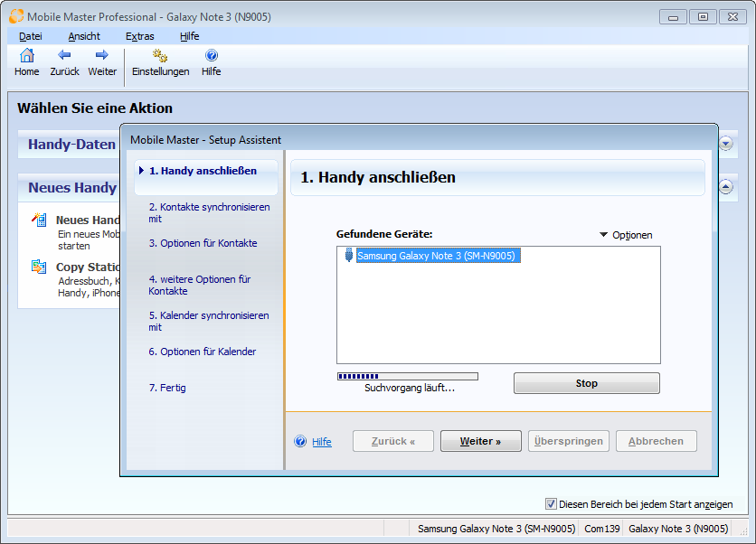Screen dimensions: 756x544
Task: Click the Copy Station entry title
Action: (88, 267)
